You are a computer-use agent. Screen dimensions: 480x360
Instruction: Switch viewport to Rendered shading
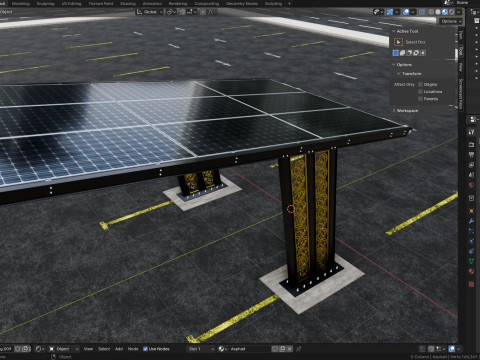pos(452,12)
